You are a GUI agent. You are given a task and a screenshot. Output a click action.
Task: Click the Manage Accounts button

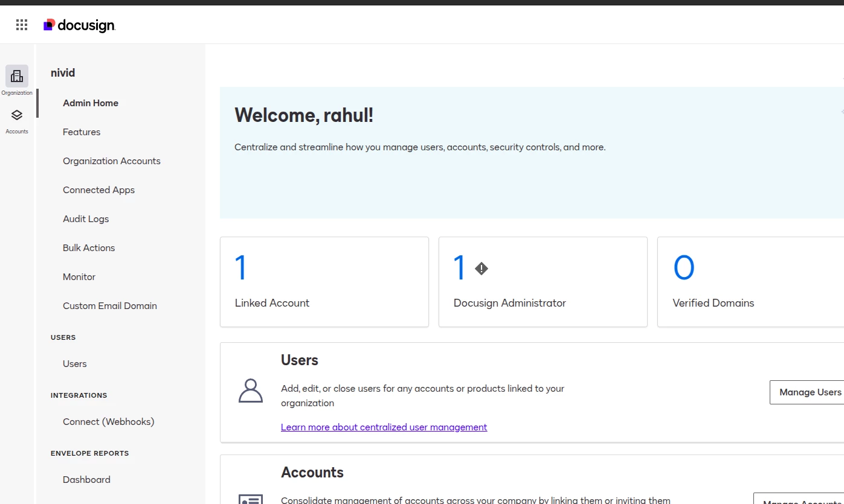click(799, 499)
